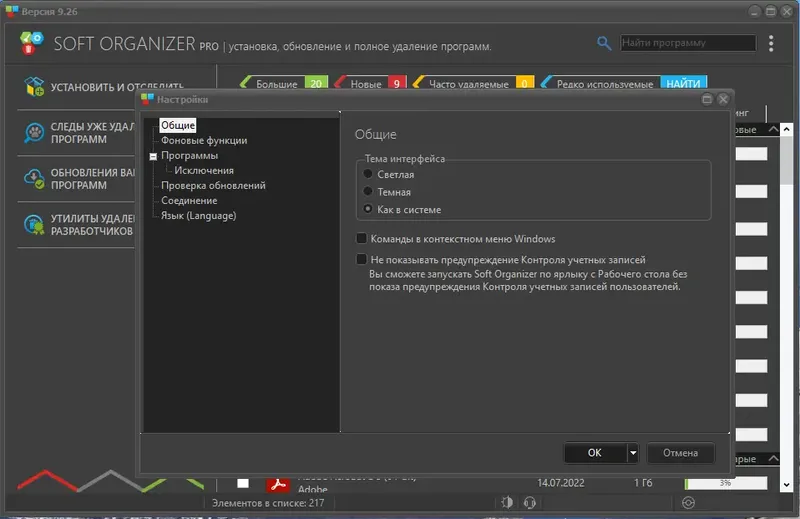Viewport: 800px width, 519px height.
Task: Click the 14.07.2022 date cell
Action: click(x=560, y=483)
